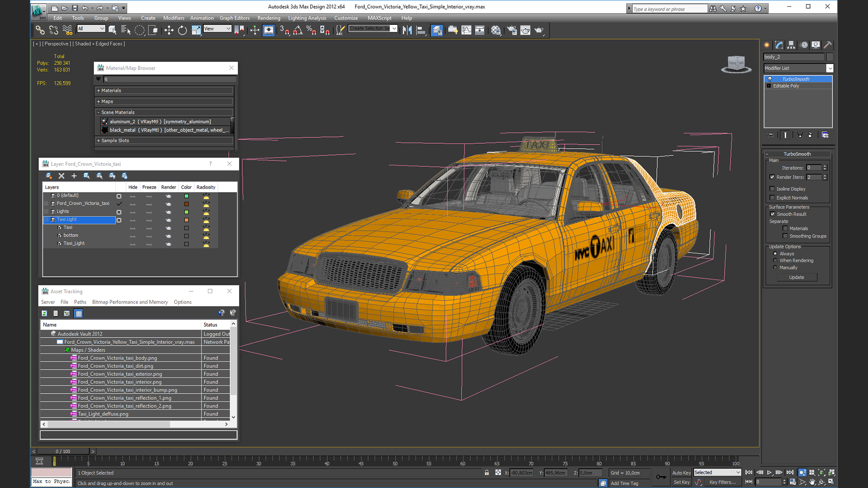Toggle the Angle Snap icon
Image resolution: width=868 pixels, height=488 pixels.
[x=298, y=30]
